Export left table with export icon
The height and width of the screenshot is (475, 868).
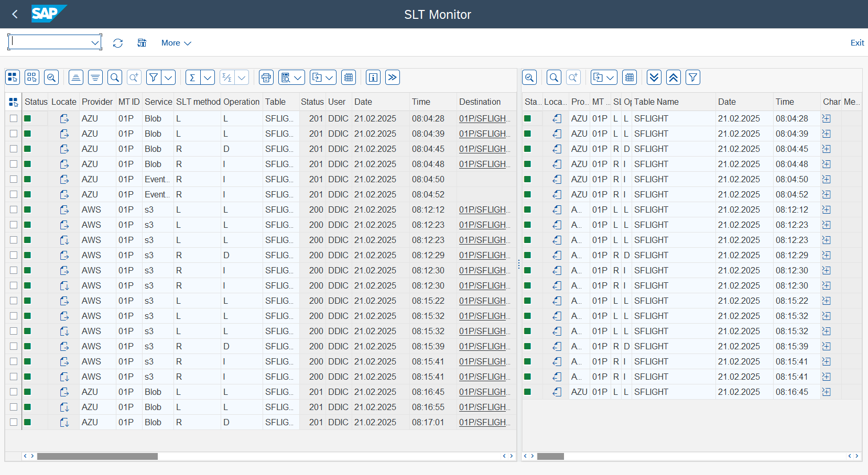click(x=317, y=78)
